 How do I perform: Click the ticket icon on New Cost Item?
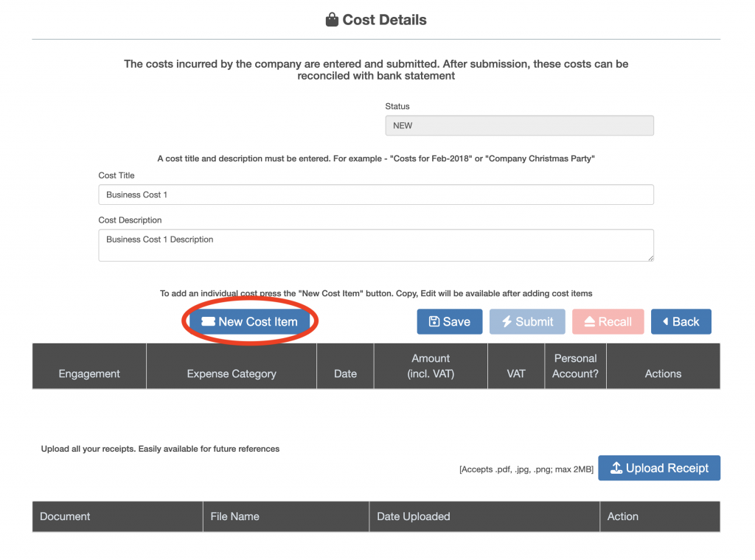[208, 322]
